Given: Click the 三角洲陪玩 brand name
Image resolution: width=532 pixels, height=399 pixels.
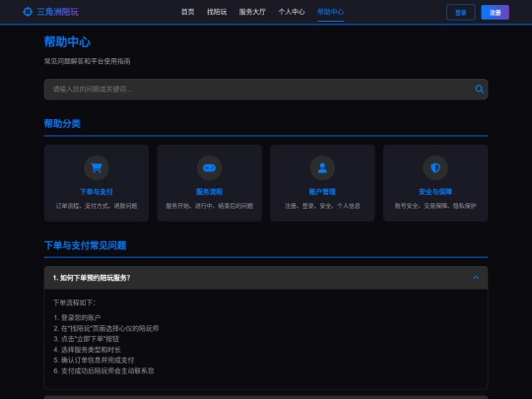Looking at the screenshot, I should coord(58,12).
